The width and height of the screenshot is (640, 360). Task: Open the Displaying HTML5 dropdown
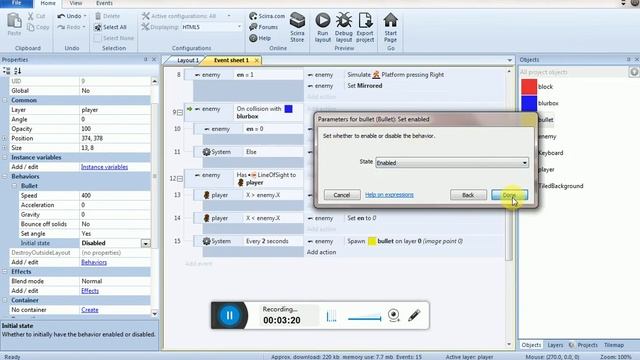coord(239,27)
